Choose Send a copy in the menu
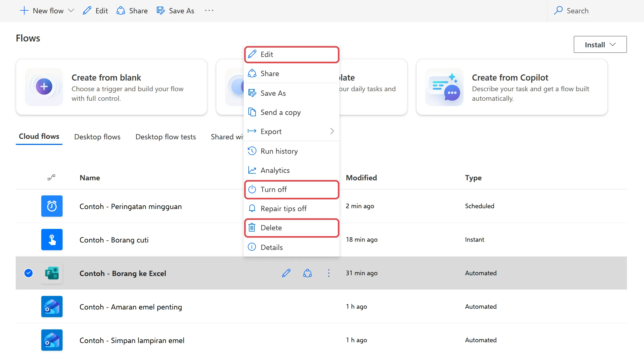The width and height of the screenshot is (644, 356). pos(292,112)
